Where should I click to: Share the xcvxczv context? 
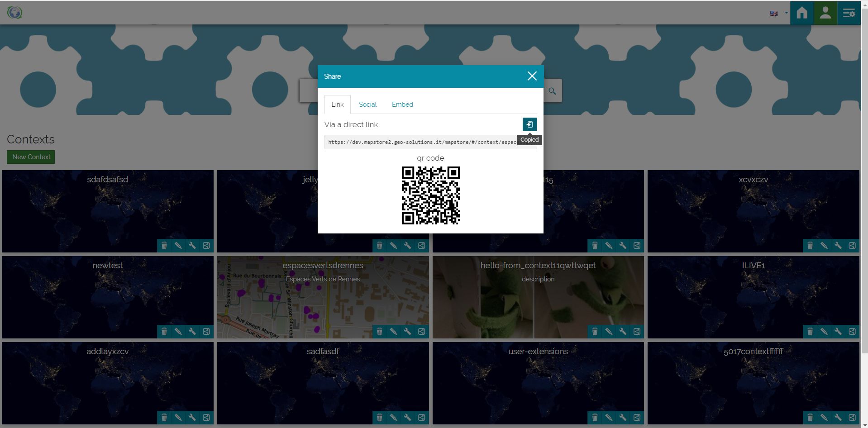[852, 245]
